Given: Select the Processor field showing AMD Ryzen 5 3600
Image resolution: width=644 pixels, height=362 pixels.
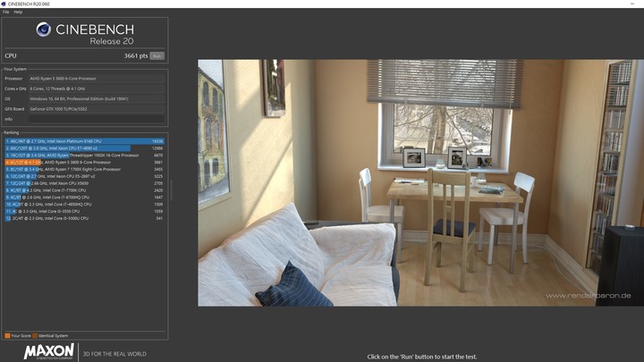Looking at the screenshot, I should pyautogui.click(x=97, y=79).
